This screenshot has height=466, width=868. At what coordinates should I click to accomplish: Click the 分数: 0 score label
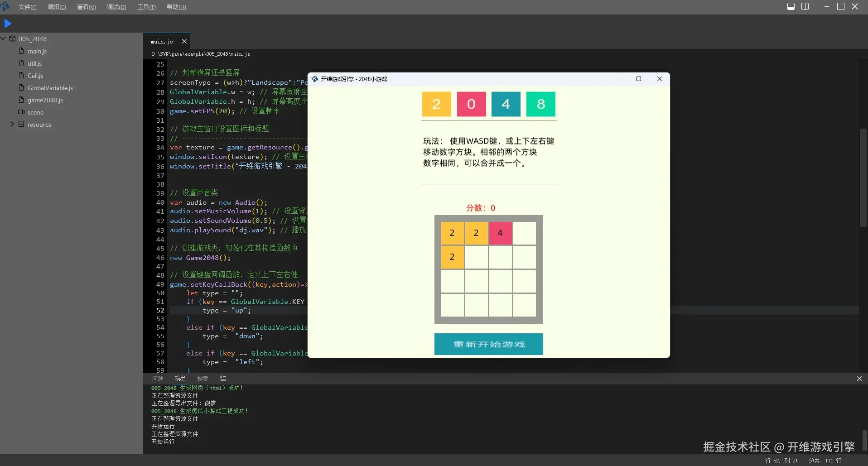[481, 208]
